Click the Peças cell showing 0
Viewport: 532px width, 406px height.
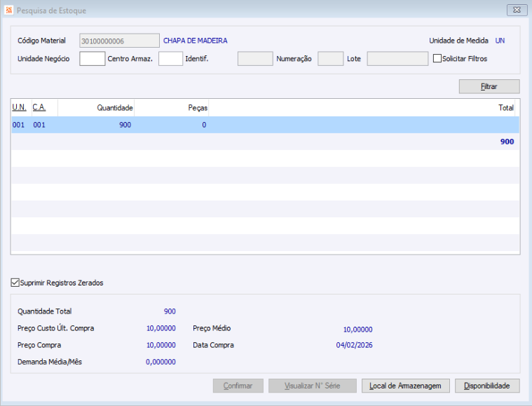pos(204,125)
